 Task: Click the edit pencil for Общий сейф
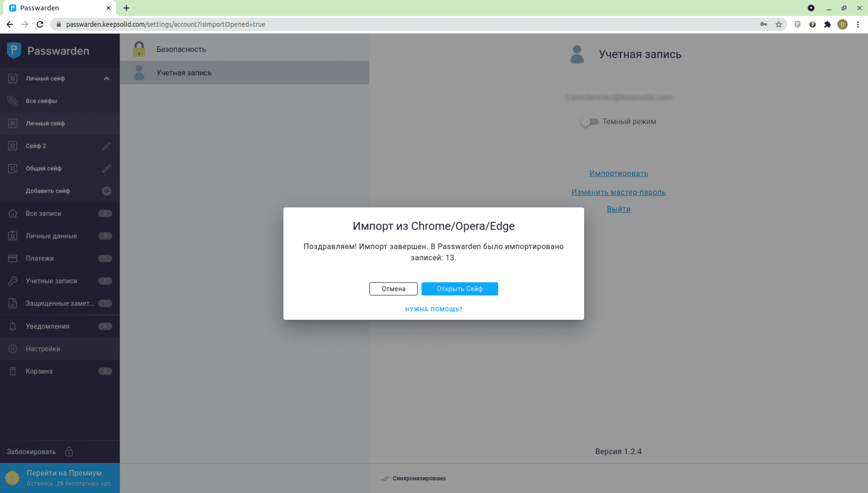coord(107,169)
